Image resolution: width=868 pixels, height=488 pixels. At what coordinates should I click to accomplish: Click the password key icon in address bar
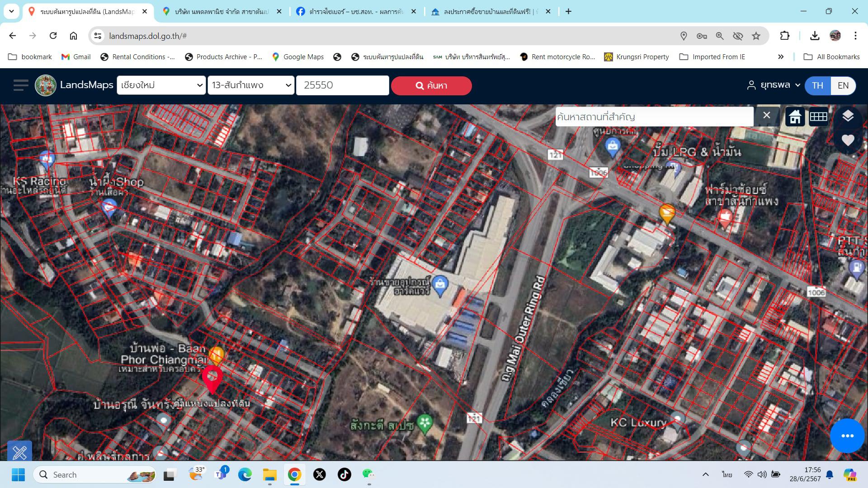tap(702, 36)
